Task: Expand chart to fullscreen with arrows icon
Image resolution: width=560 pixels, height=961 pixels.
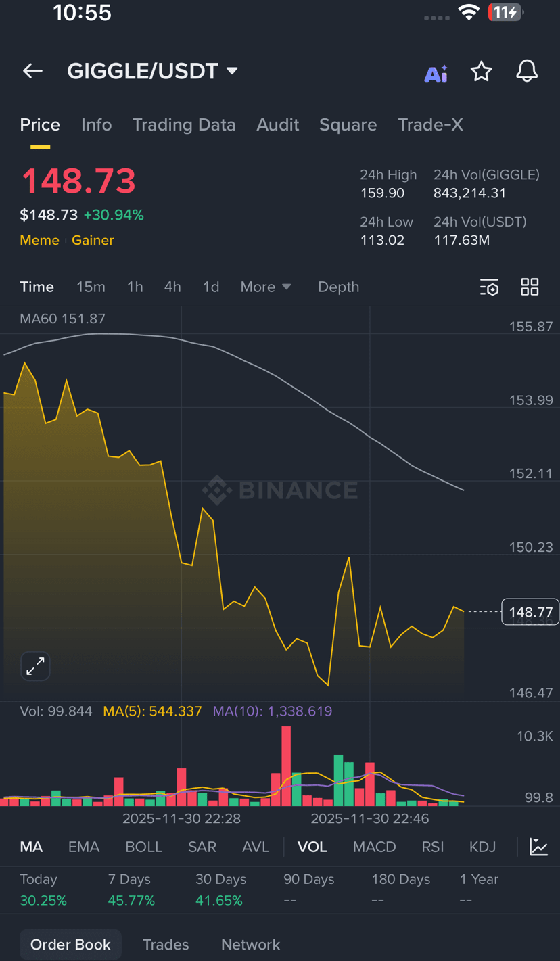Action: (35, 666)
